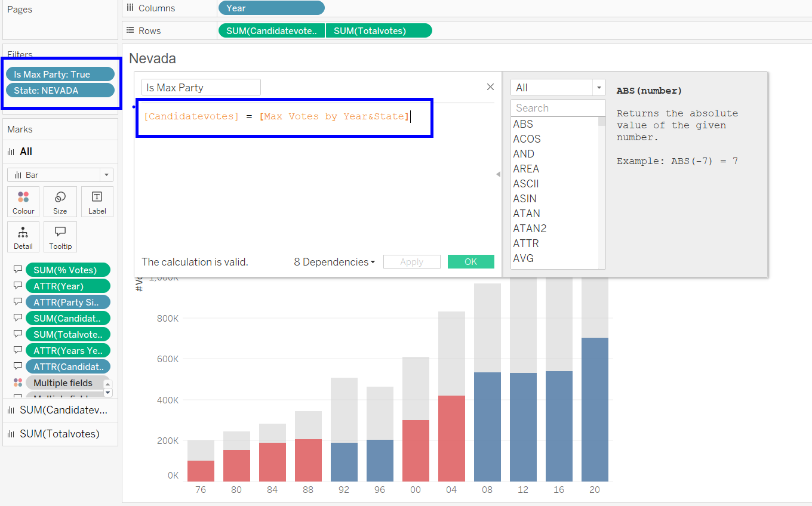Click the blue bar for year 92

344,462
